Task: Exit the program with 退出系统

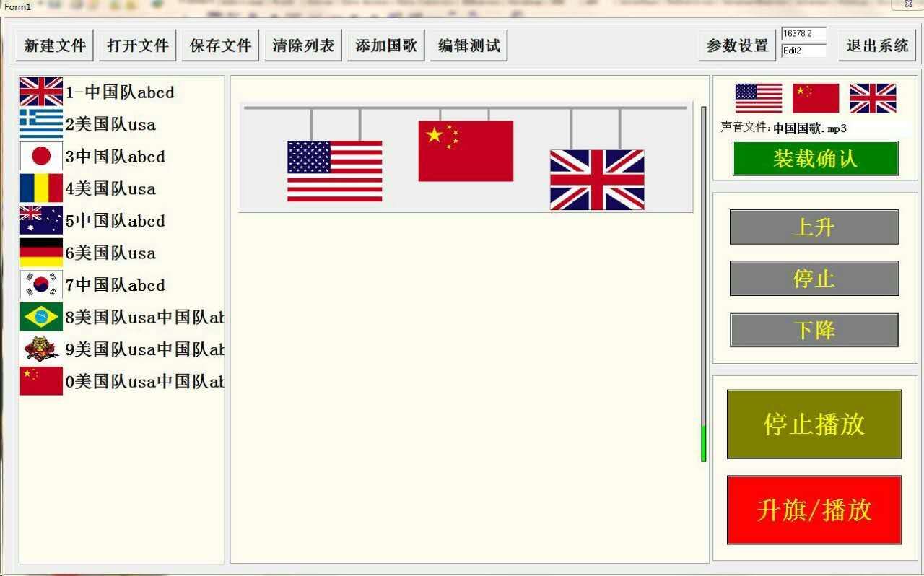Action: [x=878, y=45]
